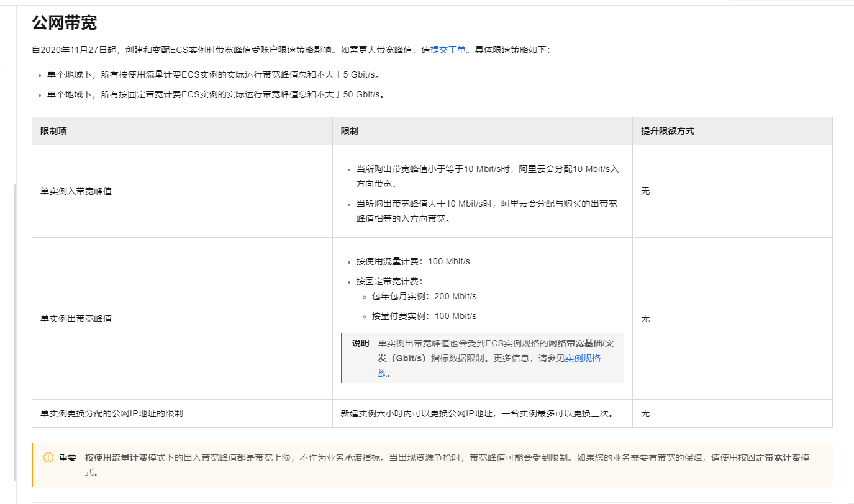
Task: Click the bullet about 50 Gbit/s total limit
Action: click(x=216, y=95)
